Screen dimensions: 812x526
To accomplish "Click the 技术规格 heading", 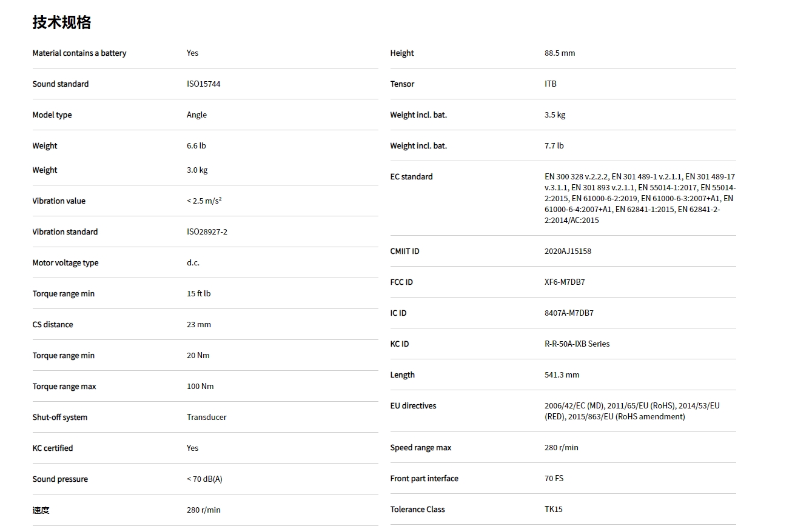I will click(62, 23).
